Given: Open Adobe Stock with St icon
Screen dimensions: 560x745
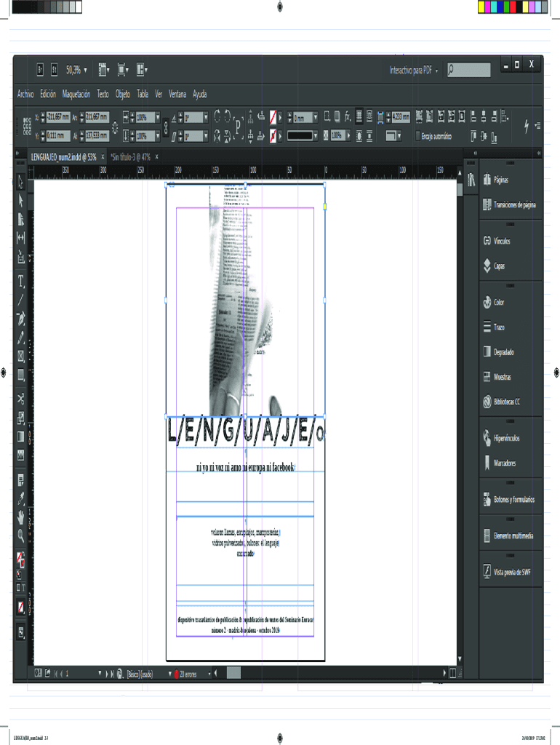Looking at the screenshot, I should point(54,70).
